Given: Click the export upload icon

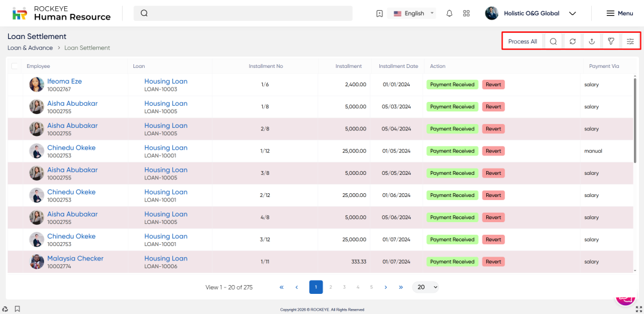Looking at the screenshot, I should 592,42.
